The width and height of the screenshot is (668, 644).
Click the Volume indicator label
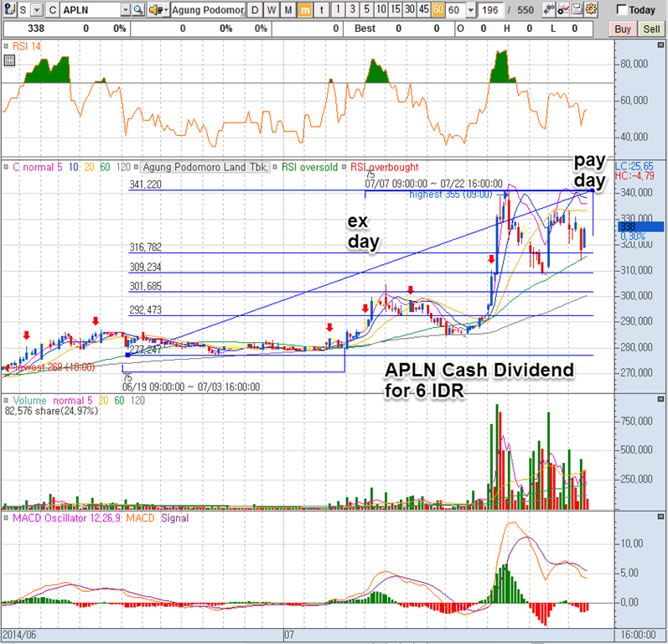(29, 400)
